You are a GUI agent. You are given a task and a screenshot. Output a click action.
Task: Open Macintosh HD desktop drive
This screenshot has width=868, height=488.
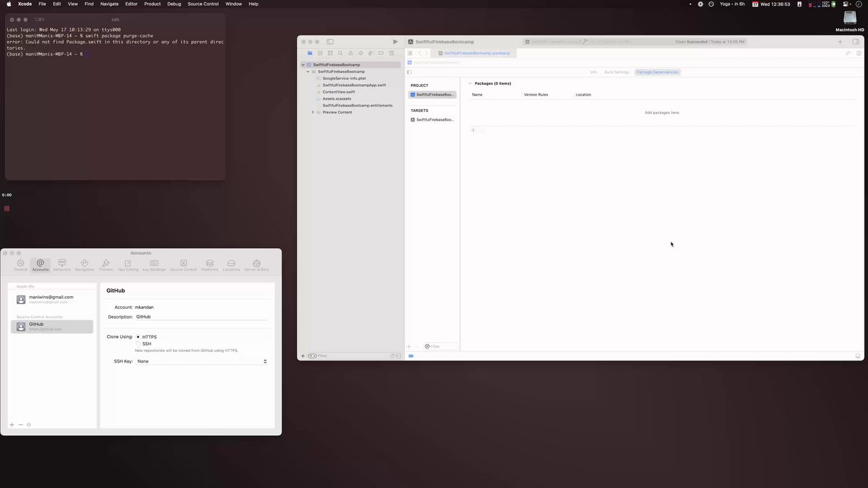coord(850,22)
